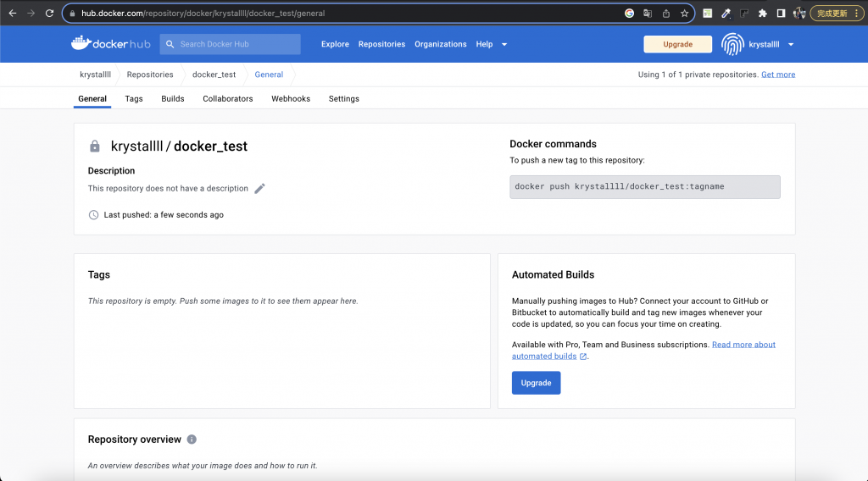This screenshot has height=481, width=868.
Task: Go back with the browser back arrow
Action: (12, 14)
